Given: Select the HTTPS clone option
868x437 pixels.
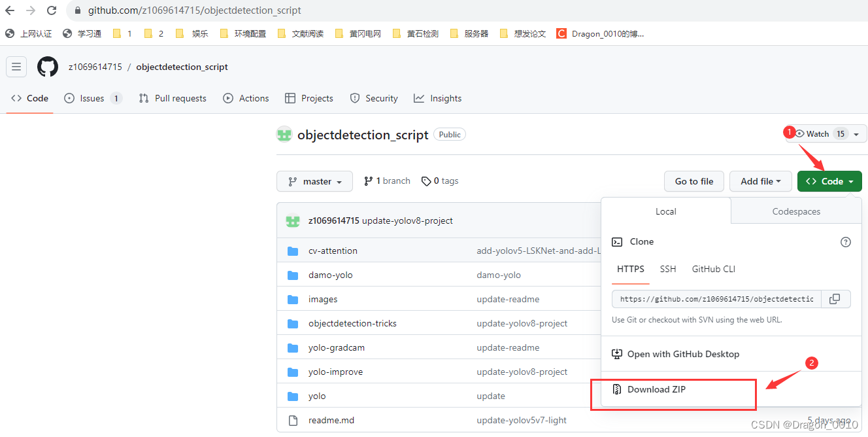Looking at the screenshot, I should pyautogui.click(x=631, y=269).
